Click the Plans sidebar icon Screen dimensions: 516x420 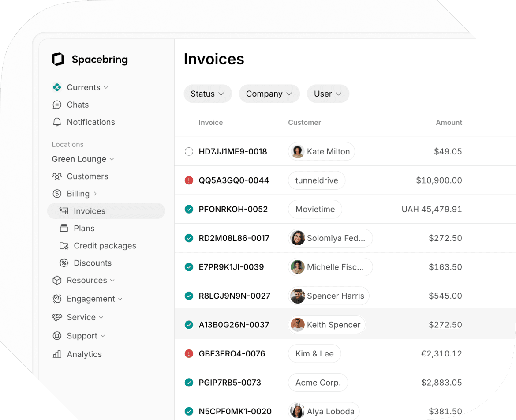coord(64,229)
